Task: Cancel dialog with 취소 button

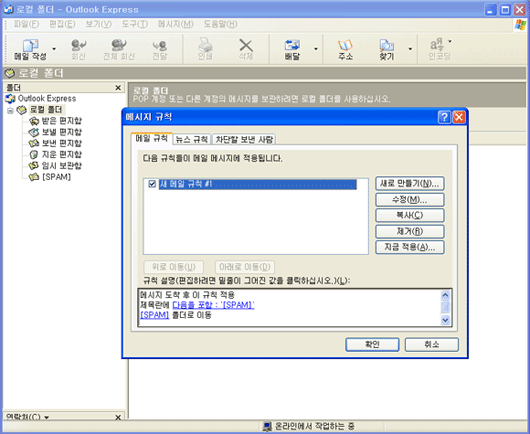Action: point(432,344)
